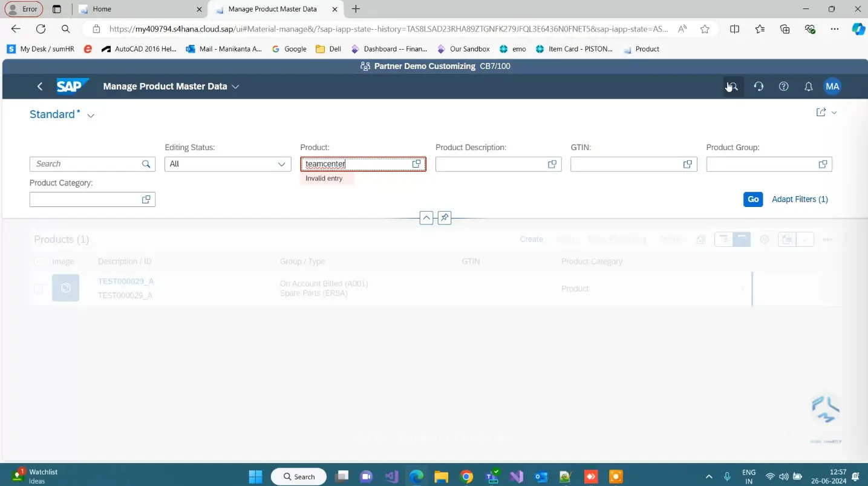Click the Product Description value help icon
The width and height of the screenshot is (868, 486).
[551, 163]
